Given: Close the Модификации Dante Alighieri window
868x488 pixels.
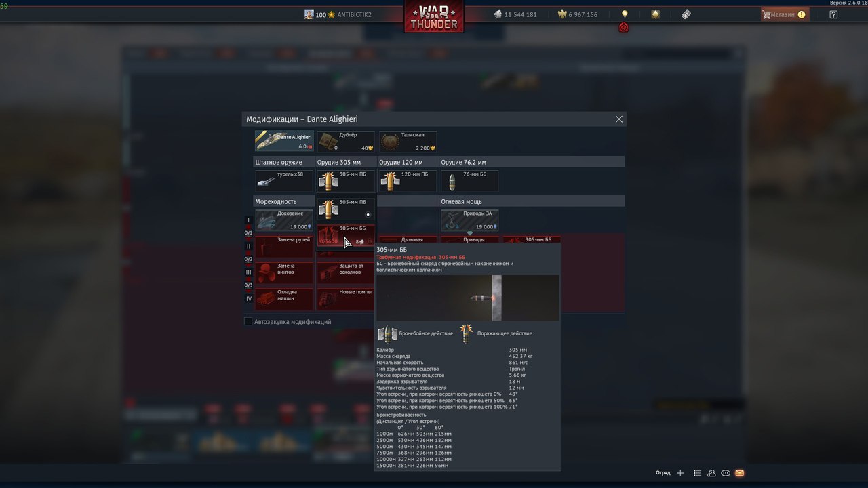Looking at the screenshot, I should tap(618, 119).
